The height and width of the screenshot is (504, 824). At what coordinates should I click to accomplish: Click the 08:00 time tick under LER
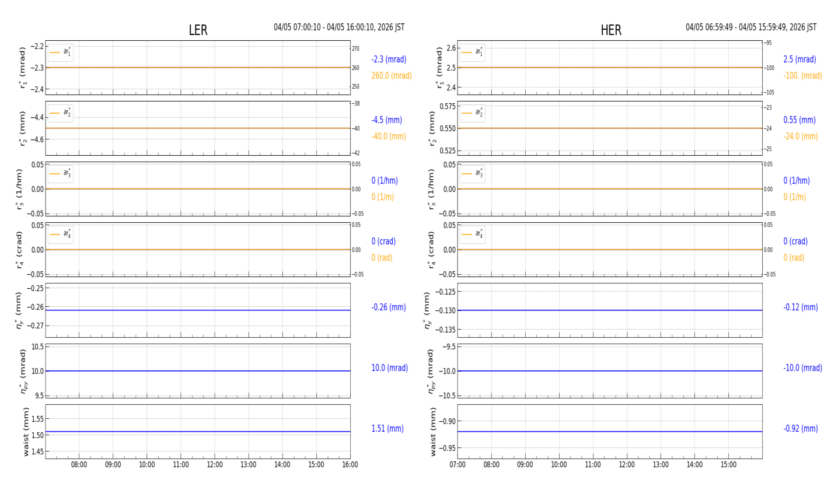click(x=79, y=465)
